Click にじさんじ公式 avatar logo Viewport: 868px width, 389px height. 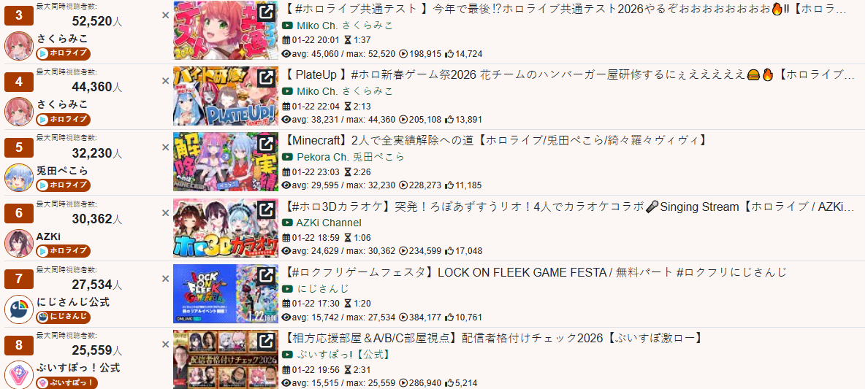click(19, 309)
